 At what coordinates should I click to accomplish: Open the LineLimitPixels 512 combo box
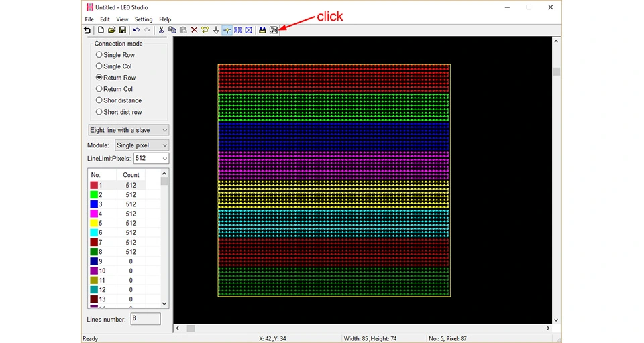[x=151, y=158]
